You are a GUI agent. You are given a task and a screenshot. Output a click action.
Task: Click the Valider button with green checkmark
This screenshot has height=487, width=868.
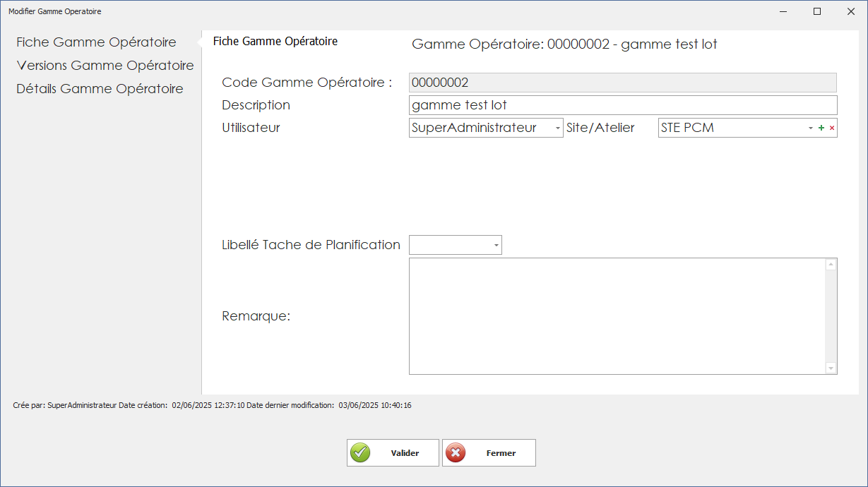point(393,453)
